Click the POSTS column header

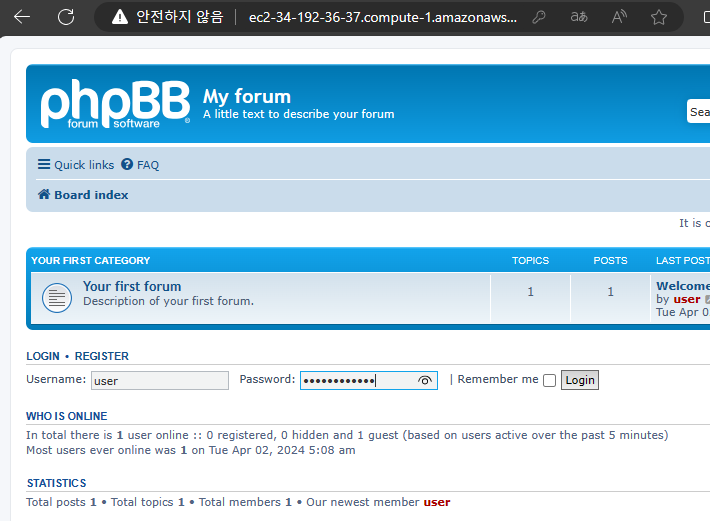610,261
